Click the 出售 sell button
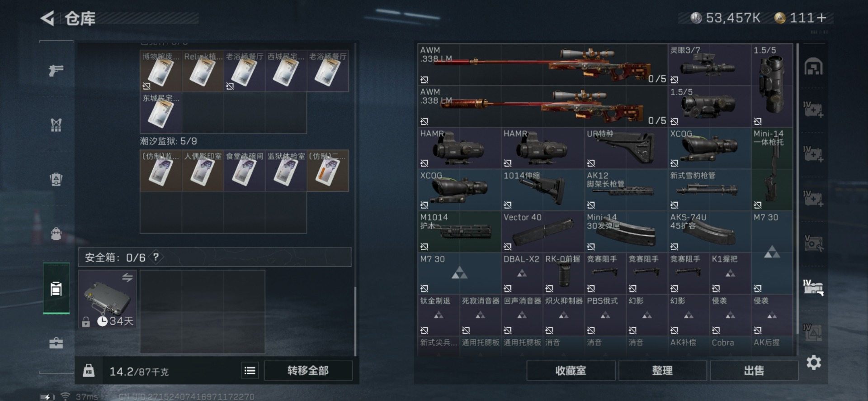 (x=754, y=371)
